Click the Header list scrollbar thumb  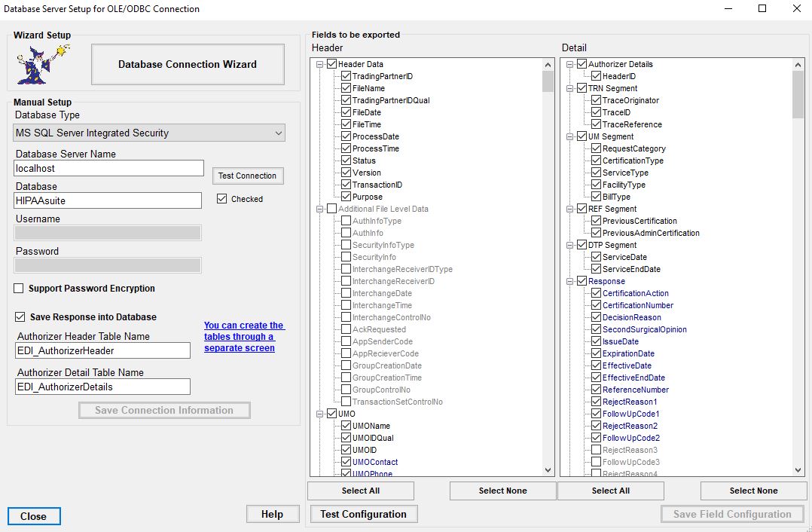point(548,81)
